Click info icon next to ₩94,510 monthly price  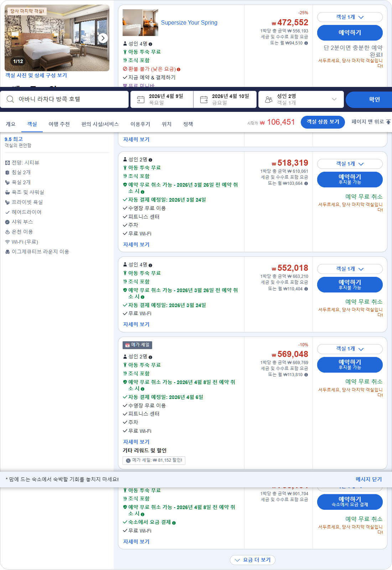[306, 43]
